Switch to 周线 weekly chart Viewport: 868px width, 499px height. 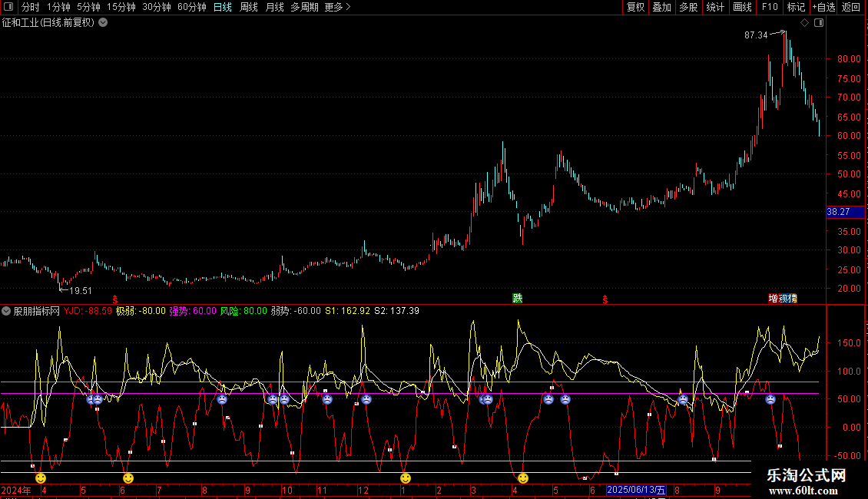(249, 7)
